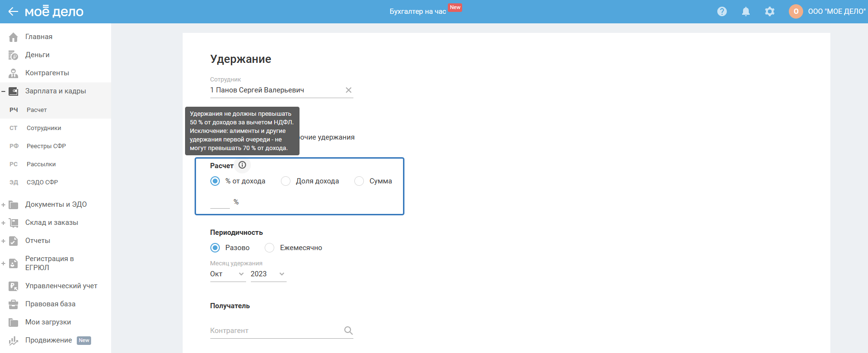Click the back arrow next to the Моё дело logo
The height and width of the screenshot is (353, 868).
(13, 11)
